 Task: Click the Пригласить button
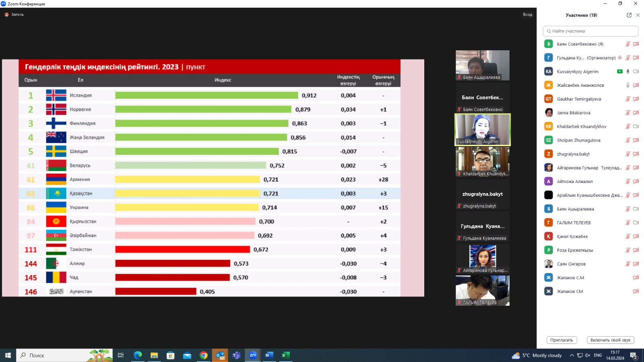point(562,340)
